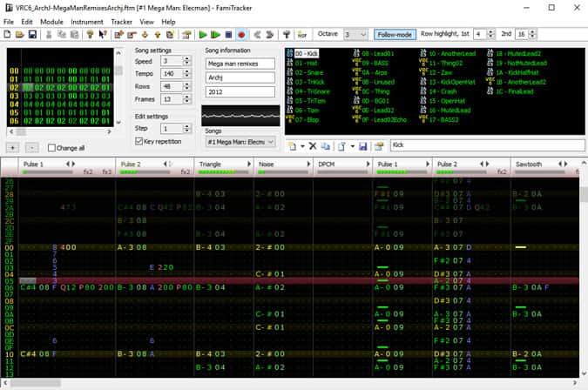Viewport: 588px width, 390px height.
Task: Mute the Triangle channel header
Action: [x=210, y=164]
